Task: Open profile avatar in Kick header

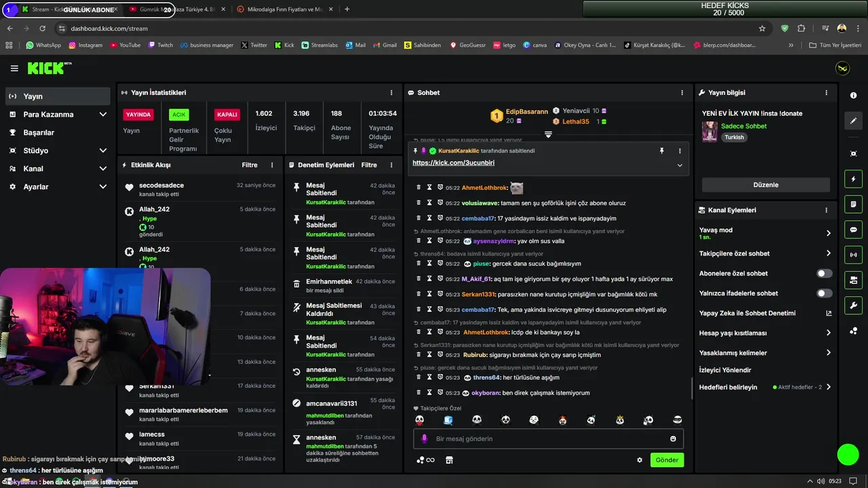Action: tap(842, 68)
